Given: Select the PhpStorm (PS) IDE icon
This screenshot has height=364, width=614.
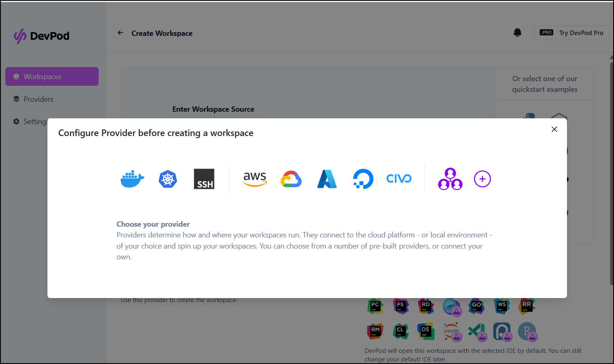Looking at the screenshot, I should coord(400,306).
